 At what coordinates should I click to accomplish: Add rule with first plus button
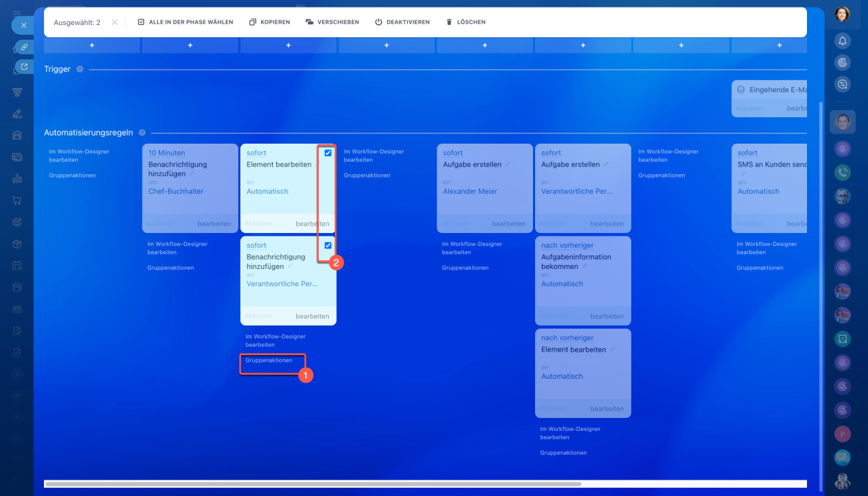(92, 45)
